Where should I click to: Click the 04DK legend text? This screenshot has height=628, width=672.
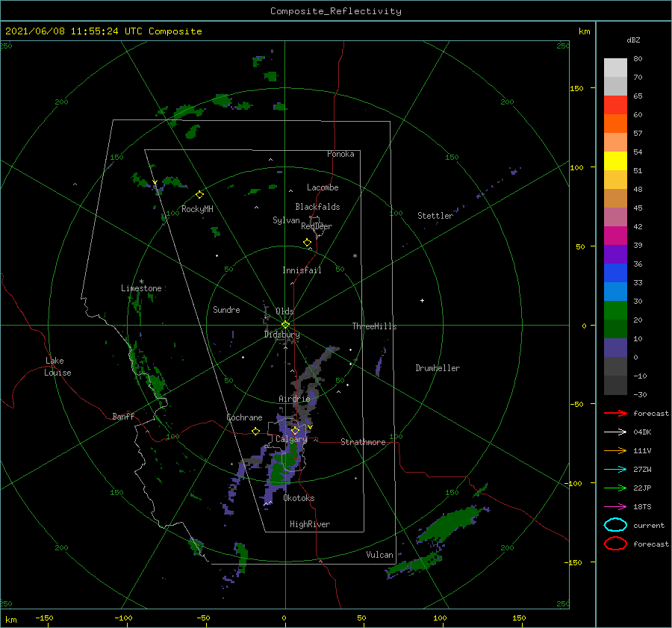pyautogui.click(x=642, y=432)
